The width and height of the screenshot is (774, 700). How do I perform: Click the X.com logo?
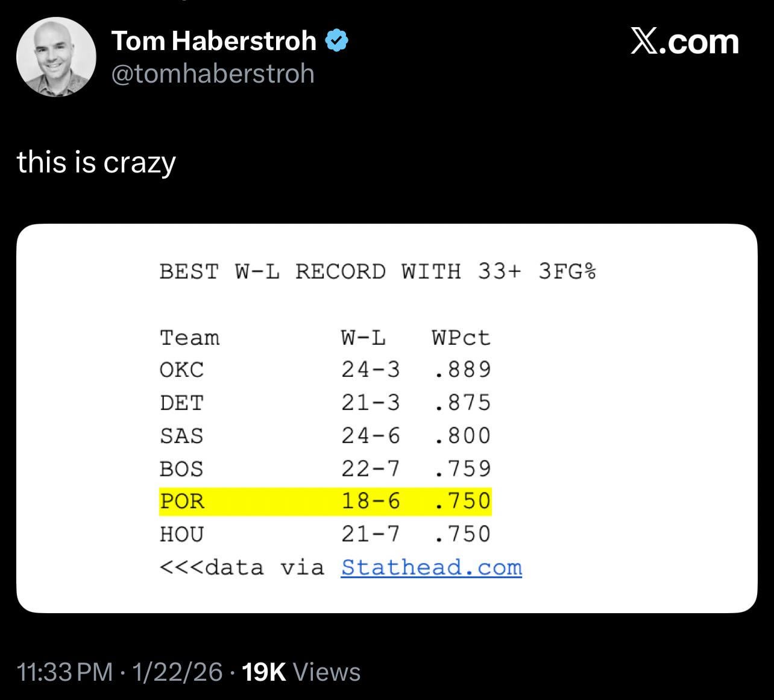coord(684,42)
